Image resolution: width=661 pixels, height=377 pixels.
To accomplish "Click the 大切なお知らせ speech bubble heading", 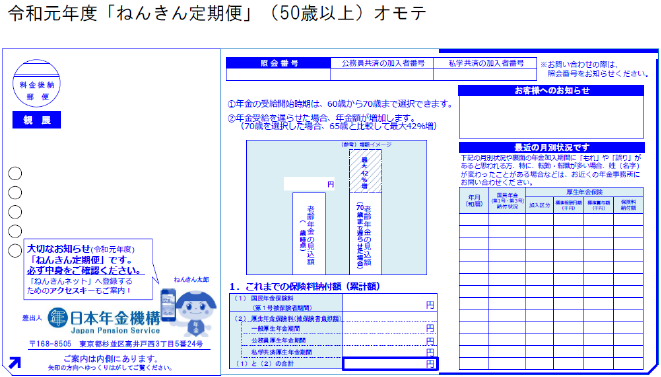I will (81, 249).
